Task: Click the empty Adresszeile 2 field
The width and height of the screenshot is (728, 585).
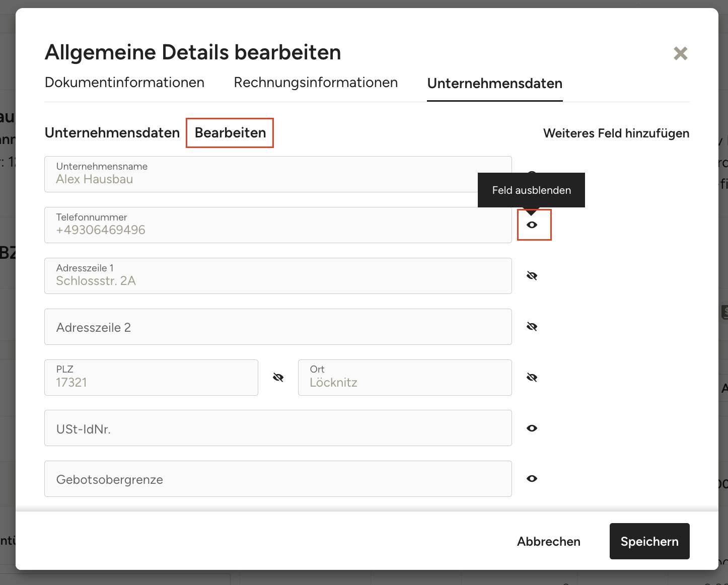Action: [x=278, y=327]
